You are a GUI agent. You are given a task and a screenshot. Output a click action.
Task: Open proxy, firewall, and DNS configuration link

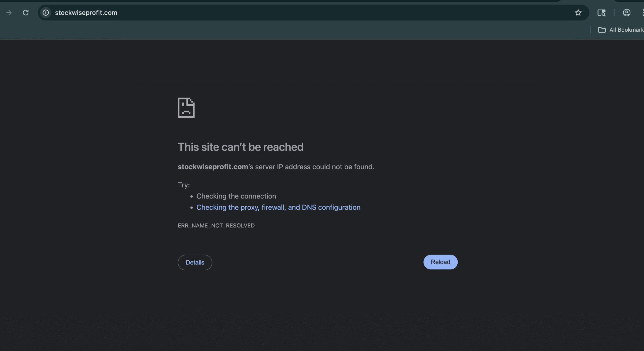pos(278,207)
